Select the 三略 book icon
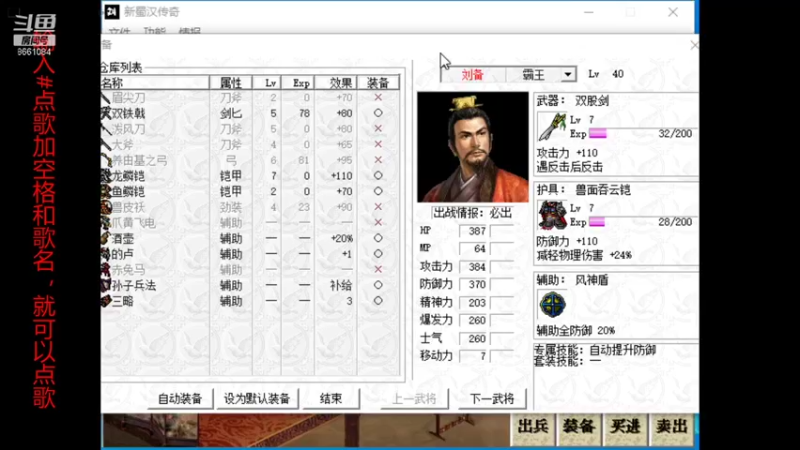The width and height of the screenshot is (800, 450). (x=106, y=301)
